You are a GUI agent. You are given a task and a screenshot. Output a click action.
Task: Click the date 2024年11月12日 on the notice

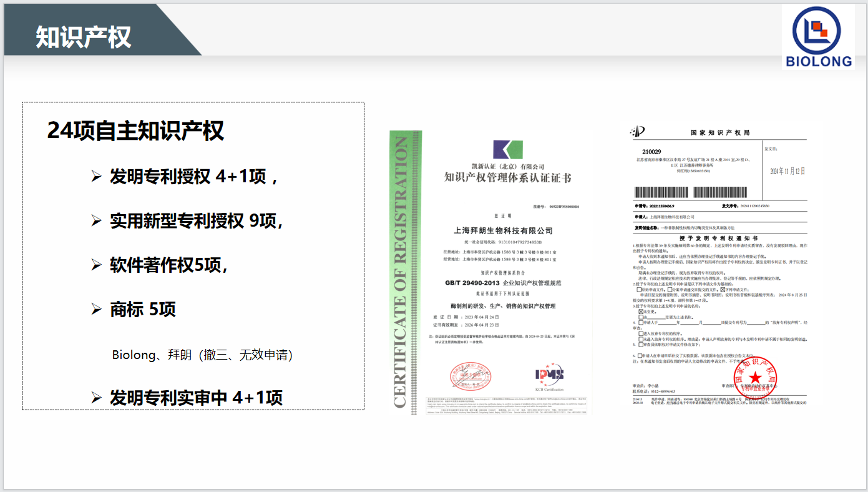point(788,171)
